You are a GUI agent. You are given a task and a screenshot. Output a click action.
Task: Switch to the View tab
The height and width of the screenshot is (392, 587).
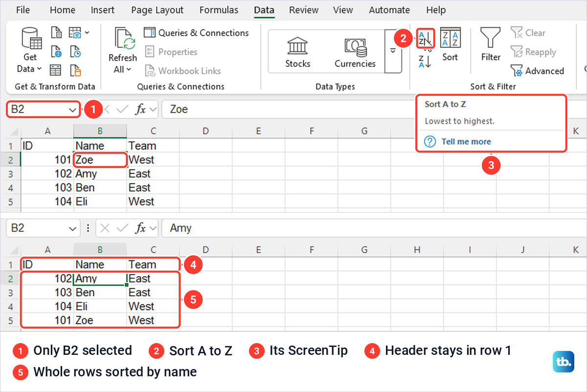coord(343,10)
